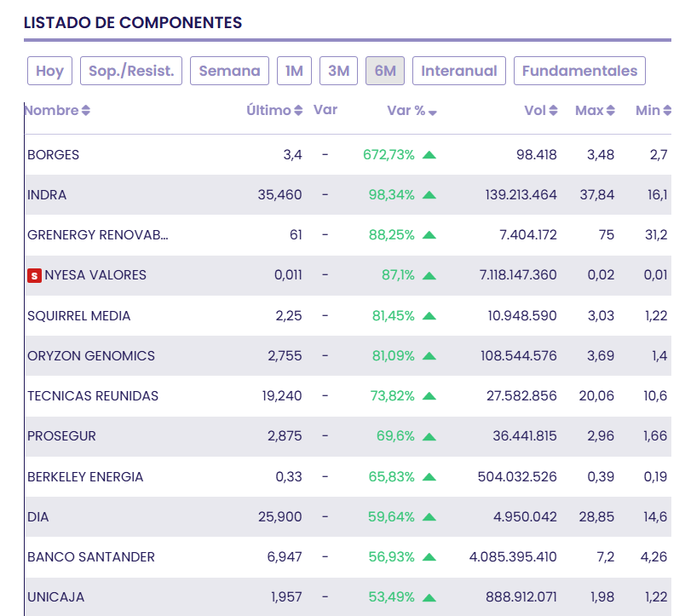Click the Var % descending sort arrow
The width and height of the screenshot is (685, 616).
433,113
